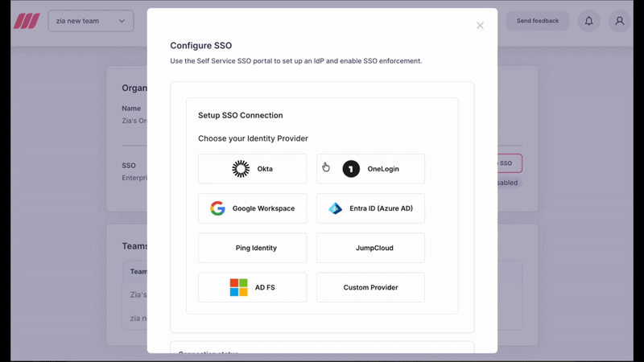Screen dimensions: 644x362
Task: Choose AD FS provider option
Action: click(252, 287)
